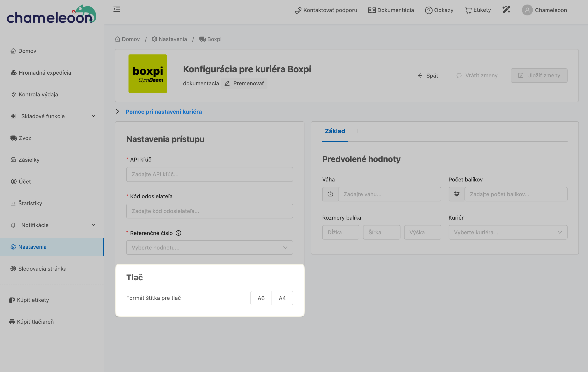
Task: Click the magic wand icon in the header
Action: (x=506, y=10)
